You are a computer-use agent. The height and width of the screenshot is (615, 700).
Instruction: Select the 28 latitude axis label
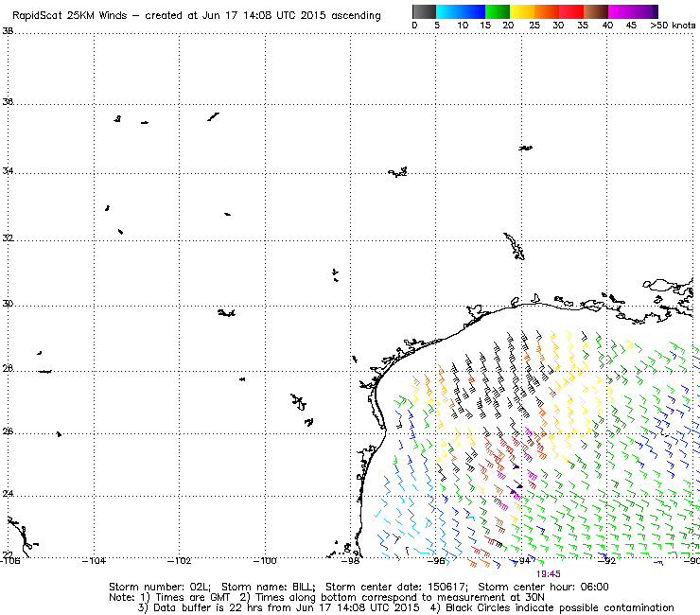pyautogui.click(x=8, y=369)
